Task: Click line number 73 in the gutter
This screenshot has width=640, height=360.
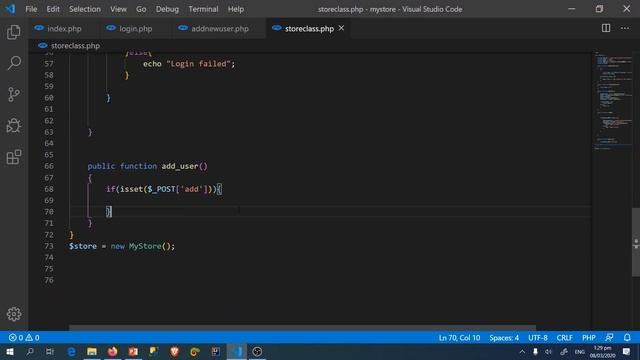Action: pyautogui.click(x=49, y=246)
